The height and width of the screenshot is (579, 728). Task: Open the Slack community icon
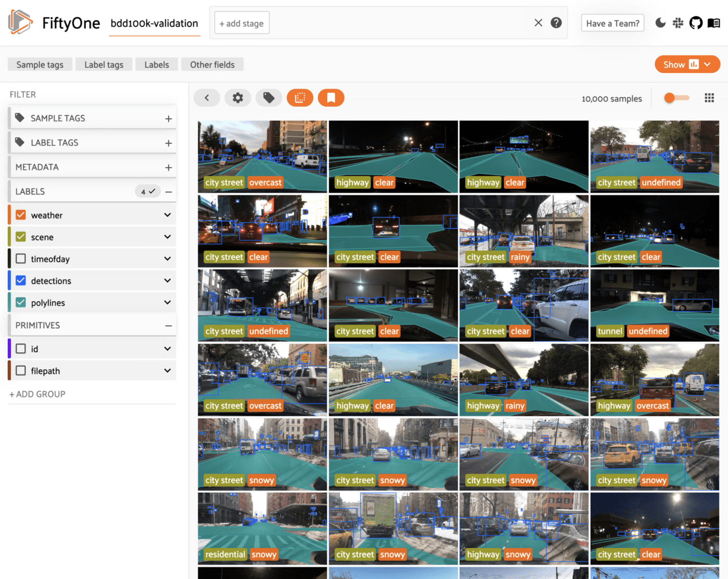[x=678, y=23]
